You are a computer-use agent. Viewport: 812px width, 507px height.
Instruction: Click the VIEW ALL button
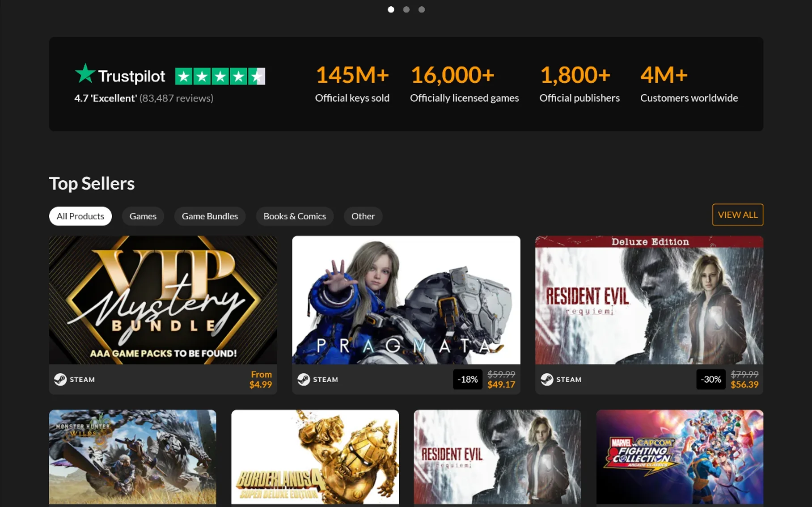click(738, 215)
